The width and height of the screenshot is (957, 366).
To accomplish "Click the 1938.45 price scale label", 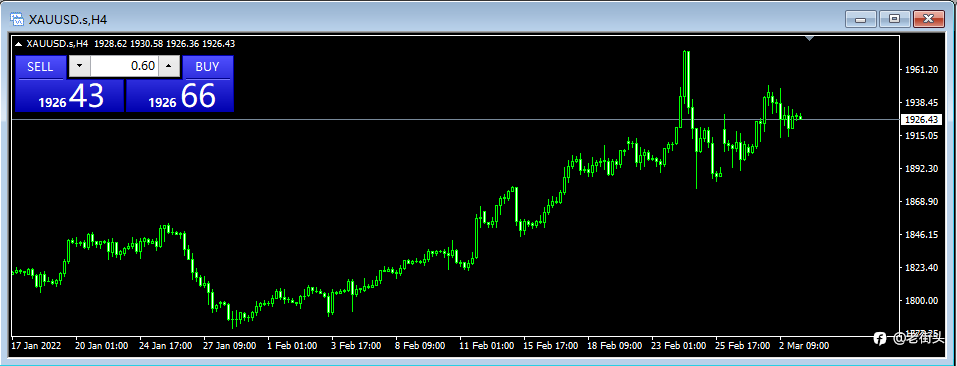I will (922, 102).
